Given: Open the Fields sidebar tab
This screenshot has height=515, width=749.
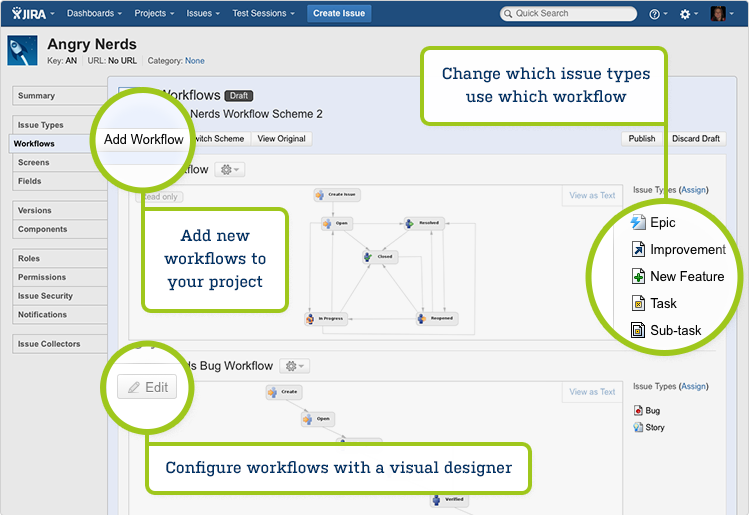Looking at the screenshot, I should [60, 181].
